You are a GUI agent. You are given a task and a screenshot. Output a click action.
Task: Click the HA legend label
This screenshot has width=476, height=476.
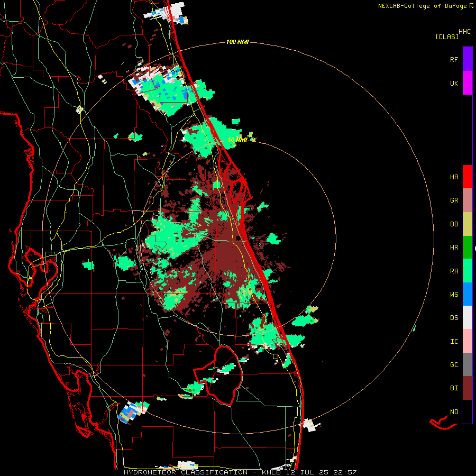(x=454, y=177)
